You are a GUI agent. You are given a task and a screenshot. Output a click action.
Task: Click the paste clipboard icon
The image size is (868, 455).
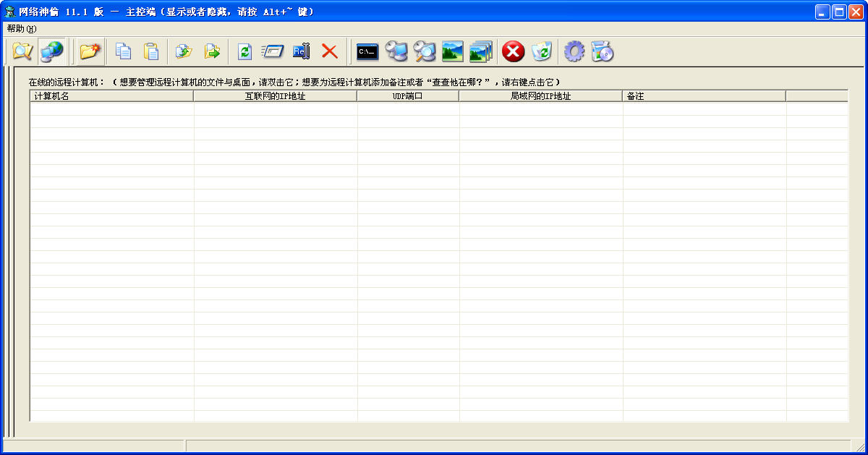pyautogui.click(x=151, y=51)
